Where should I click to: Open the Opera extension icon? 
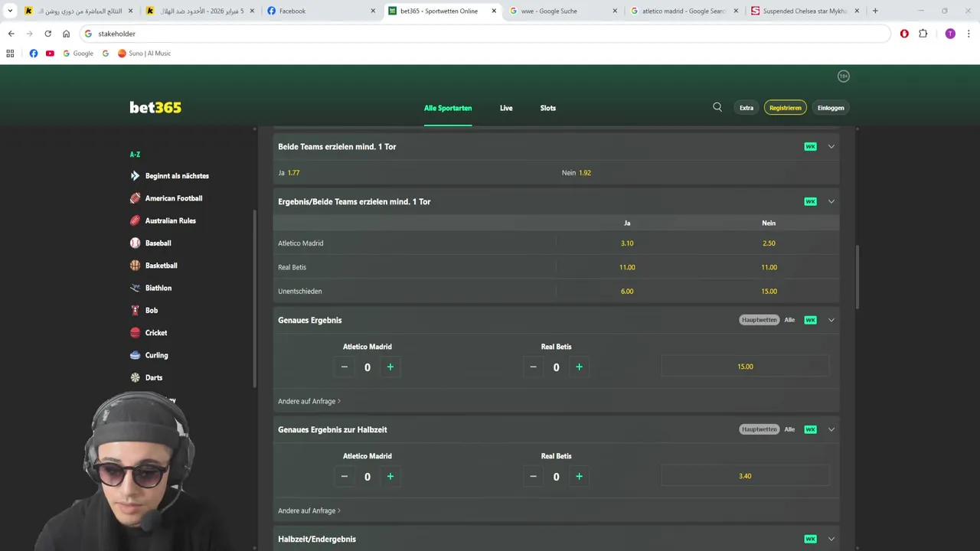click(904, 34)
